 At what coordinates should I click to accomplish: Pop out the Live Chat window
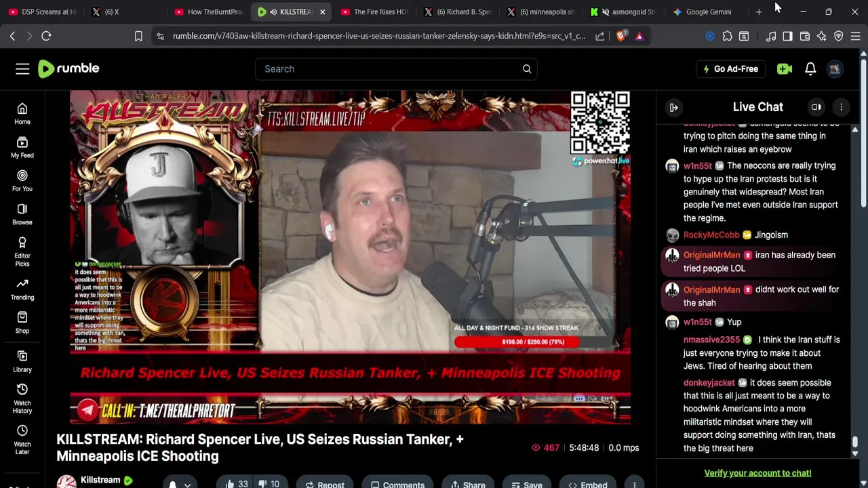point(816,107)
